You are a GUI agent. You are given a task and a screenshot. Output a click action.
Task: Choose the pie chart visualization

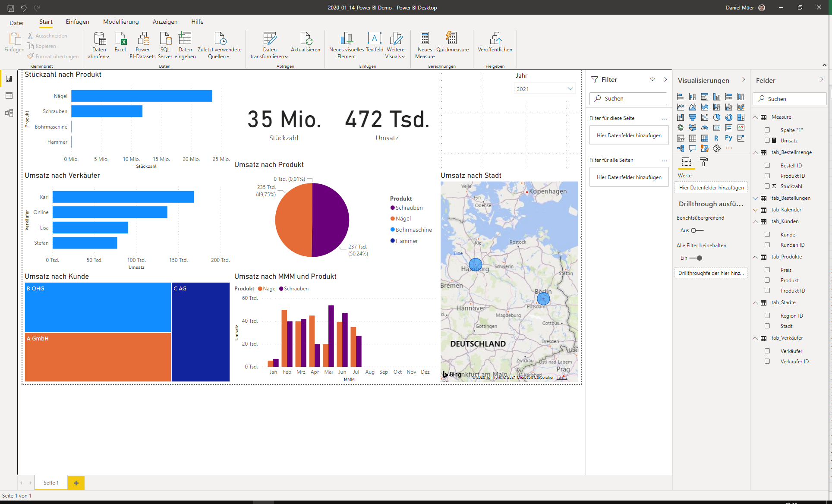coord(717,117)
